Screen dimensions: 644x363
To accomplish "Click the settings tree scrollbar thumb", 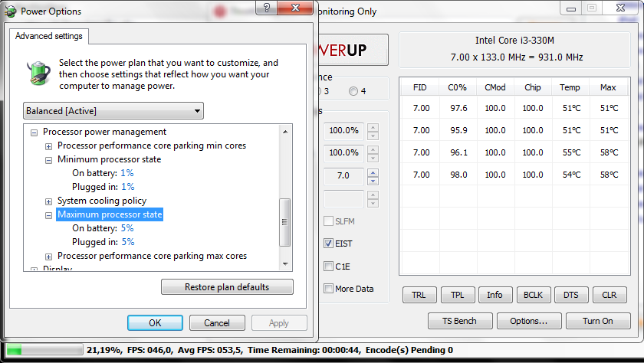I will coord(284,222).
